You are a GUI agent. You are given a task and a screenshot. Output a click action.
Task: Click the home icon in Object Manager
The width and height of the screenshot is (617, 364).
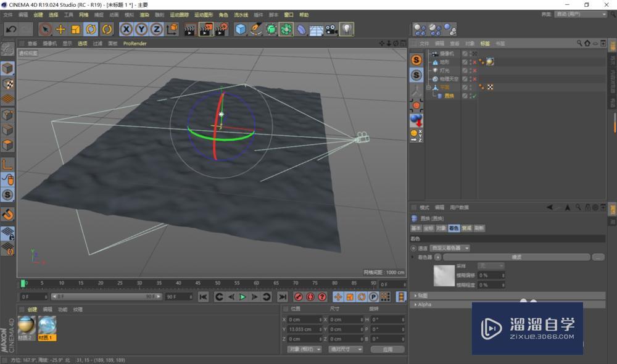pyautogui.click(x=587, y=43)
